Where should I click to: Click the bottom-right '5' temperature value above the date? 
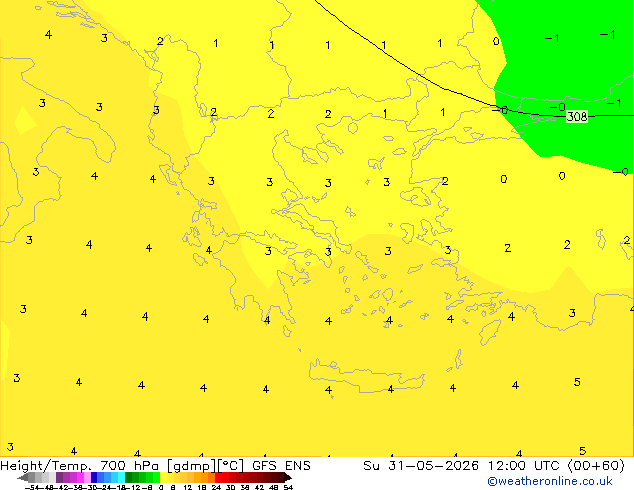pyautogui.click(x=582, y=450)
